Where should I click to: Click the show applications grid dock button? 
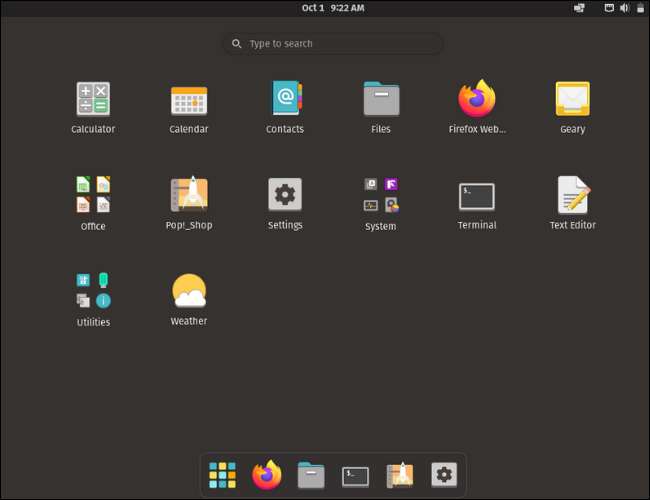222,475
